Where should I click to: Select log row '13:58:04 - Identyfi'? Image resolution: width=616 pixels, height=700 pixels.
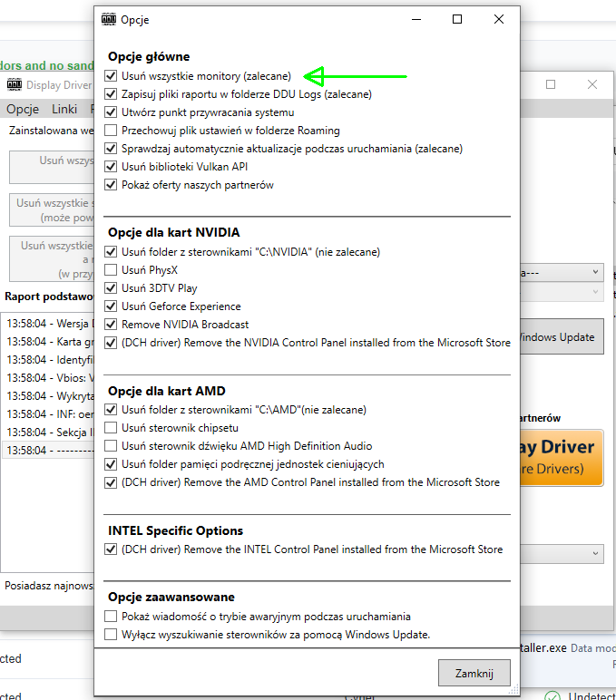[48, 360]
